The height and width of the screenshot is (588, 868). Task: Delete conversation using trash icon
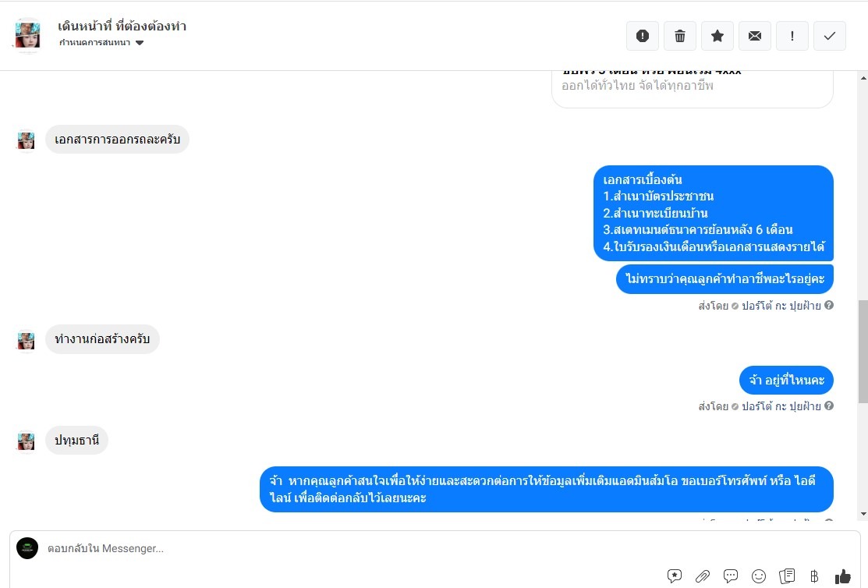coord(680,36)
